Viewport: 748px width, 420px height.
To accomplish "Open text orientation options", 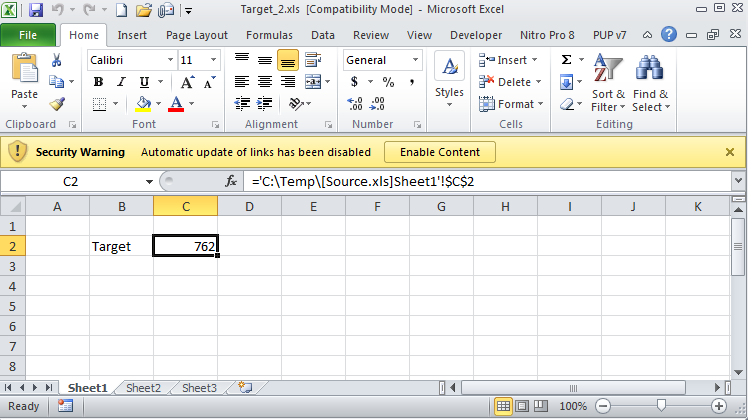I will pyautogui.click(x=300, y=104).
